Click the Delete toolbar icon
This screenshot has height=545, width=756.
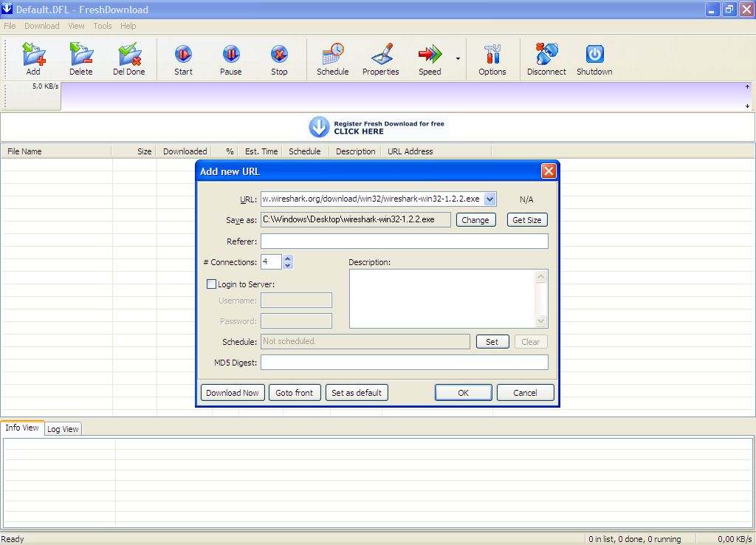[x=80, y=59]
